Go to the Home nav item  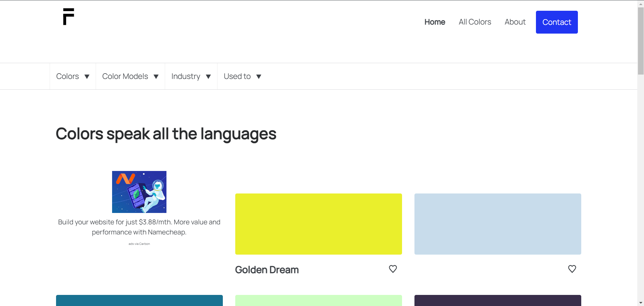(435, 22)
